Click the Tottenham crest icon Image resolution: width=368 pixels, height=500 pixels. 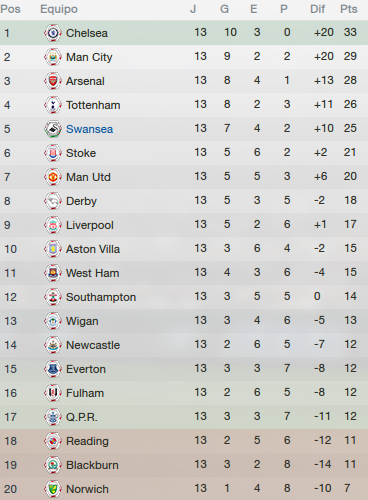click(x=53, y=105)
